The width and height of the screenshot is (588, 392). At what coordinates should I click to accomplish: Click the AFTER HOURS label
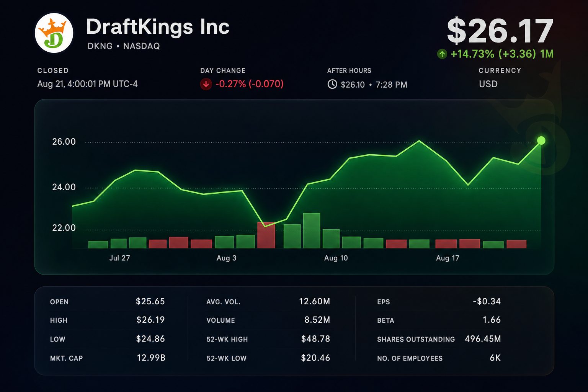[349, 70]
